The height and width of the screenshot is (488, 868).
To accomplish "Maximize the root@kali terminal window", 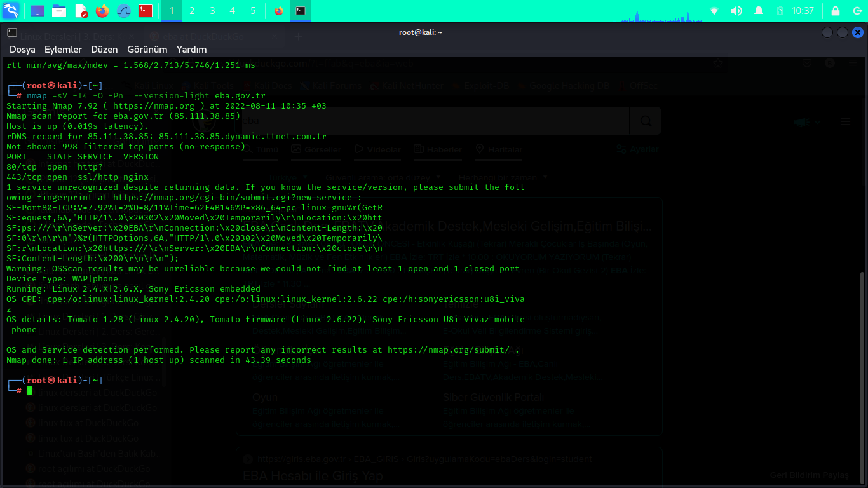I will click(843, 32).
